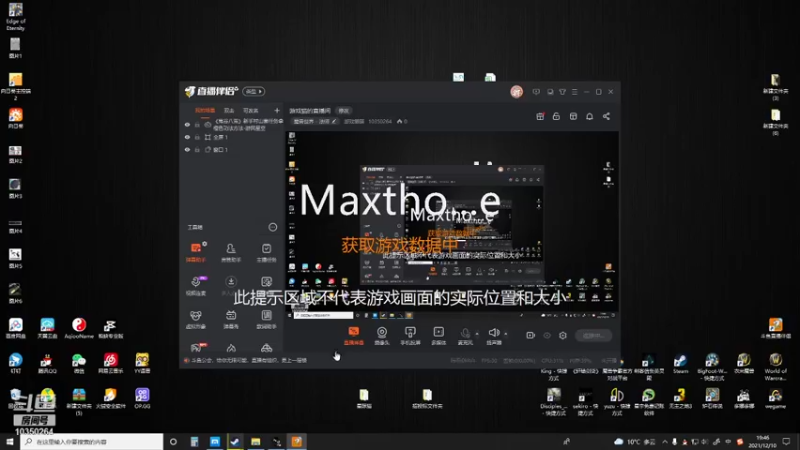800x450 pixels.
Task: Select the 窗口 1 source row
Action: coord(232,149)
